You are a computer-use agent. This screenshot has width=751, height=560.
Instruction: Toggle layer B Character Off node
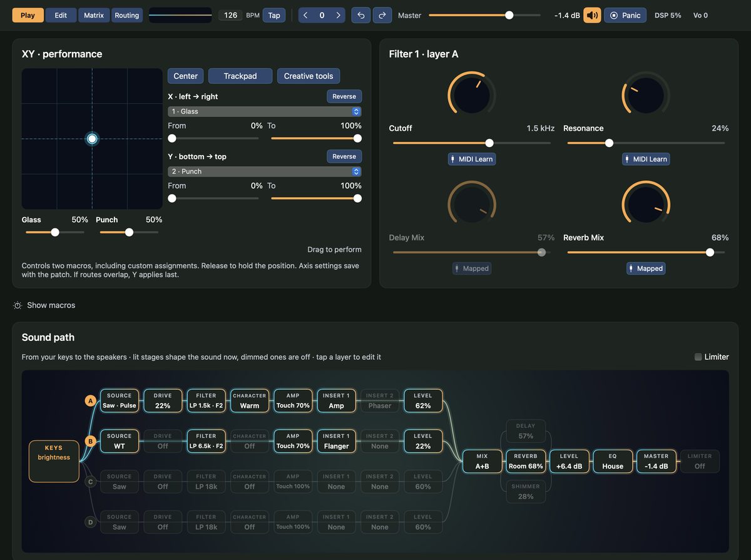pos(250,441)
